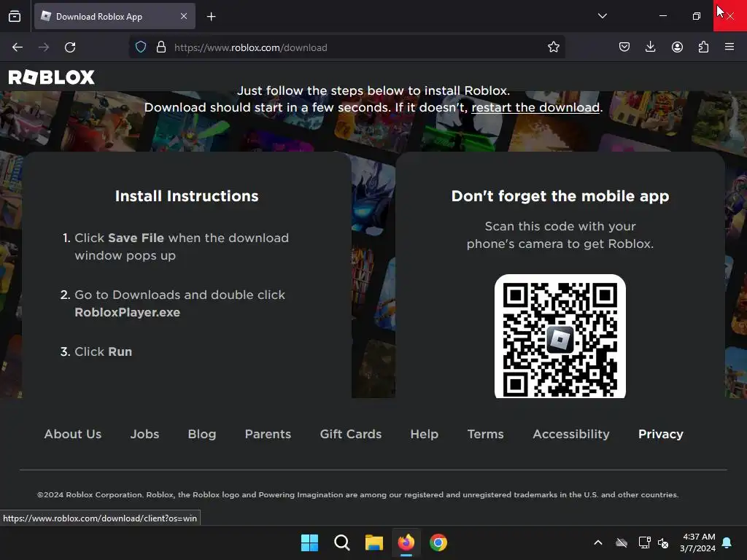This screenshot has height=560, width=747.
Task: Open a new tab with plus button
Action: (x=211, y=17)
